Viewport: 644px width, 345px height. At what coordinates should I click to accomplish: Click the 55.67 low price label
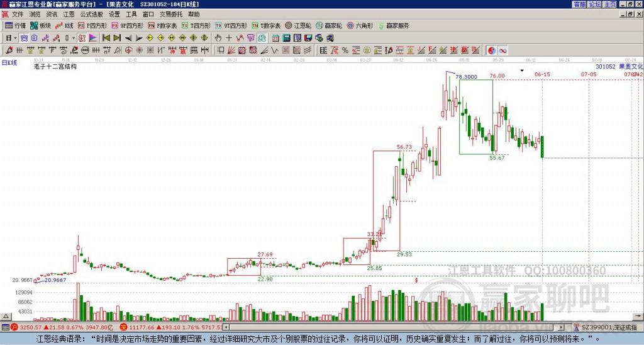(x=497, y=157)
